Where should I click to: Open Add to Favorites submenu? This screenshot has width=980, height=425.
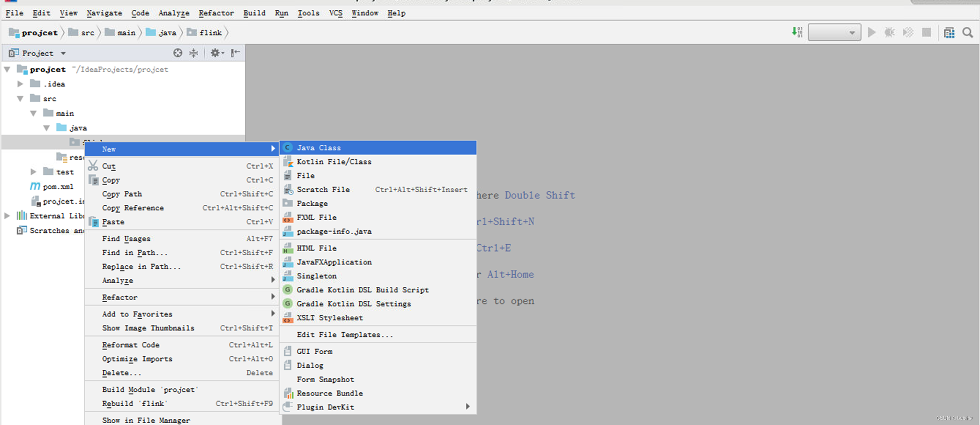182,314
